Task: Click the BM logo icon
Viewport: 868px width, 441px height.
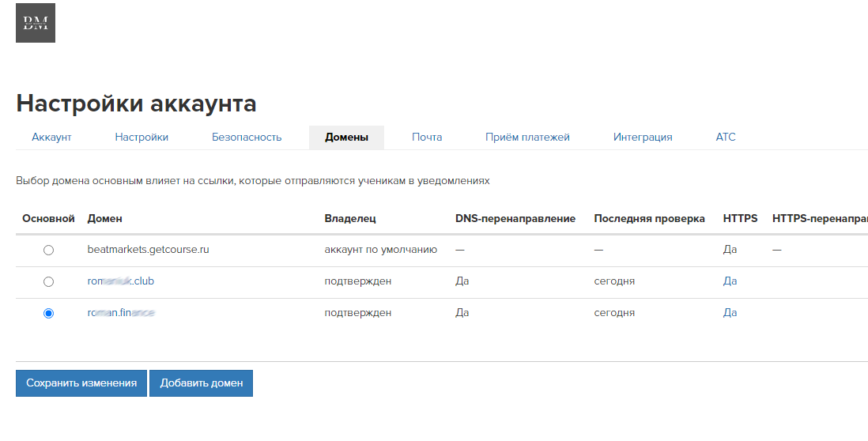Action: point(36,23)
